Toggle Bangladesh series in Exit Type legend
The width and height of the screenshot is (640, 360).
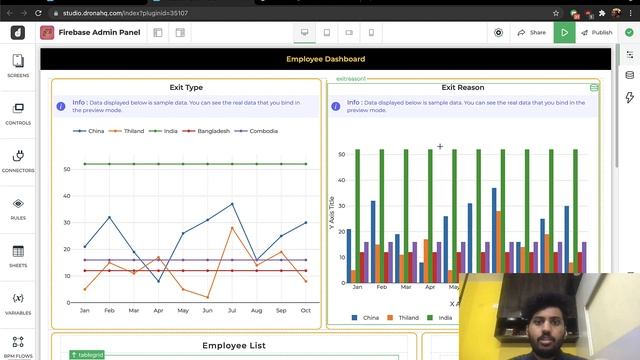click(206, 131)
